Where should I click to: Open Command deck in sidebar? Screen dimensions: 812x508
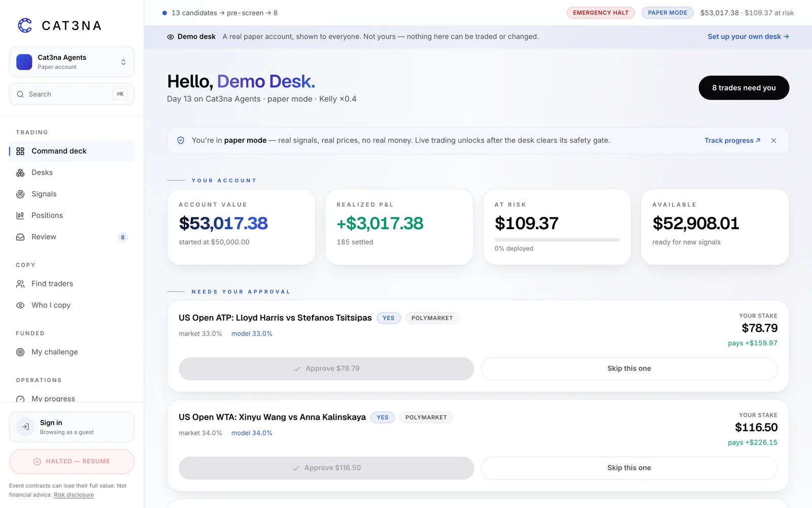[x=72, y=151]
